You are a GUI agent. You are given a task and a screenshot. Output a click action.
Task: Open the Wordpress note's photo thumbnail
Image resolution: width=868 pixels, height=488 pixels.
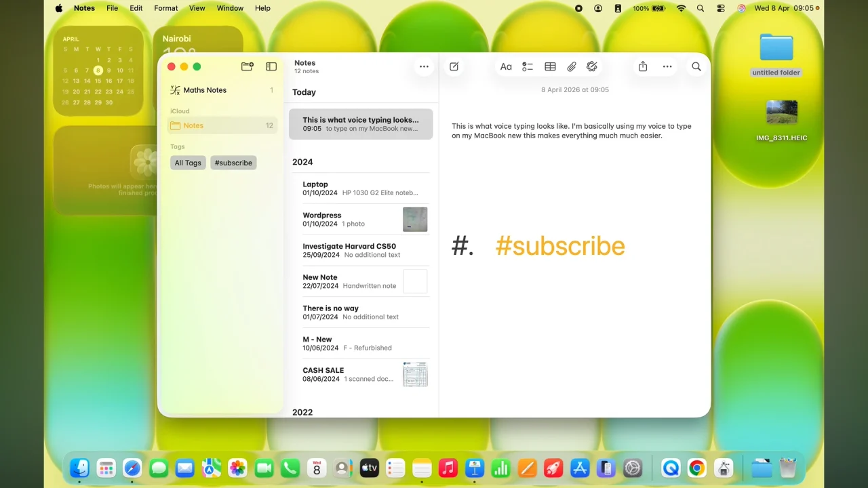click(415, 219)
